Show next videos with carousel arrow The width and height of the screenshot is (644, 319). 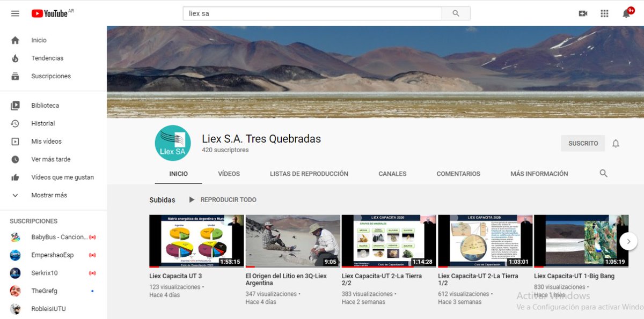(x=628, y=241)
